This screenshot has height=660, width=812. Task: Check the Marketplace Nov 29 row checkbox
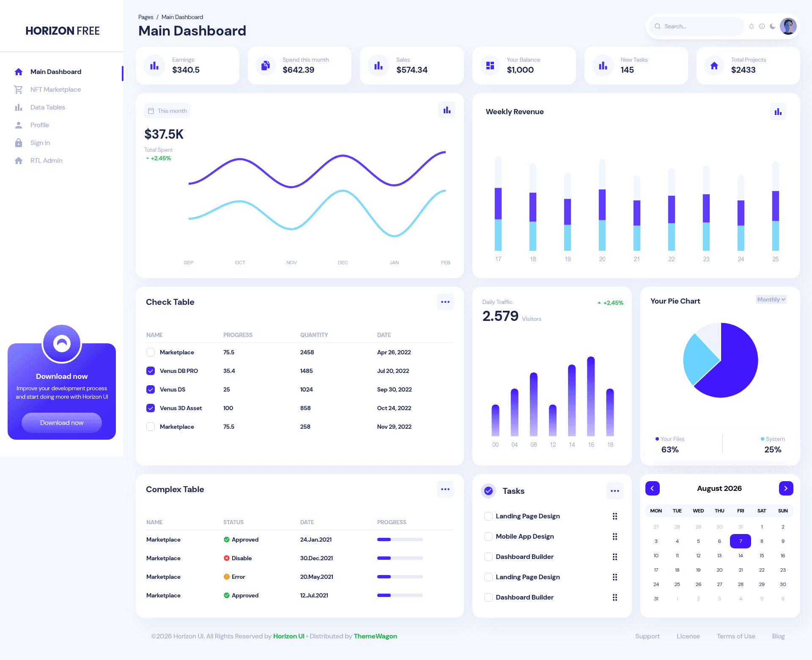(151, 427)
